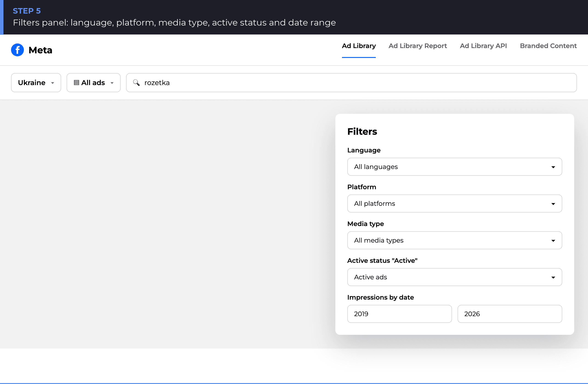
Task: Click the Meta brand name
Action: [x=40, y=50]
